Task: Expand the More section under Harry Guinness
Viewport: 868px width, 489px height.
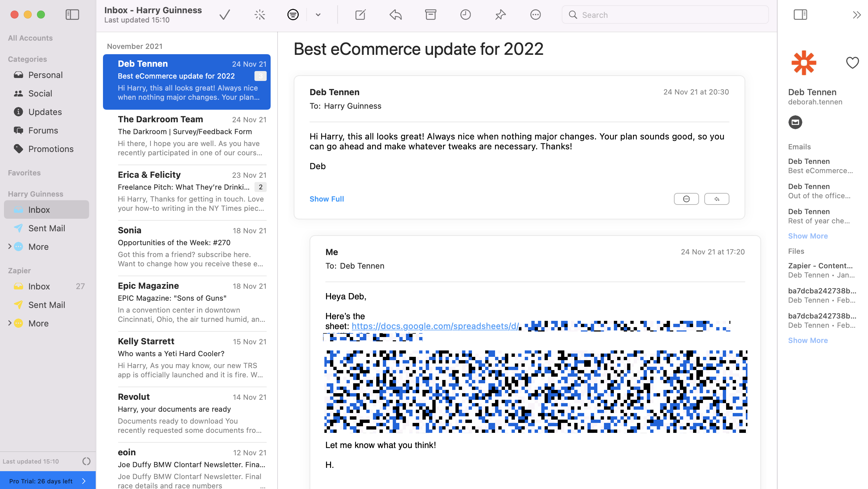Action: point(10,246)
